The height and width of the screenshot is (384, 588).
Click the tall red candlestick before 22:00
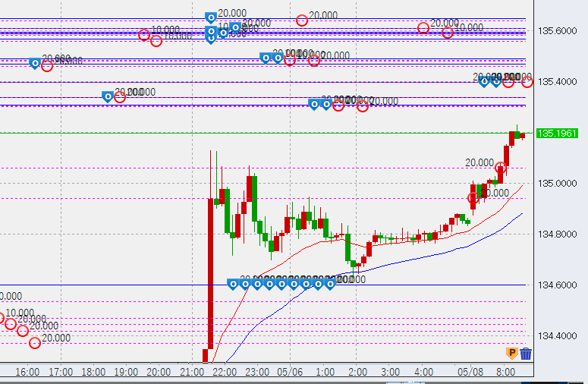point(210,273)
